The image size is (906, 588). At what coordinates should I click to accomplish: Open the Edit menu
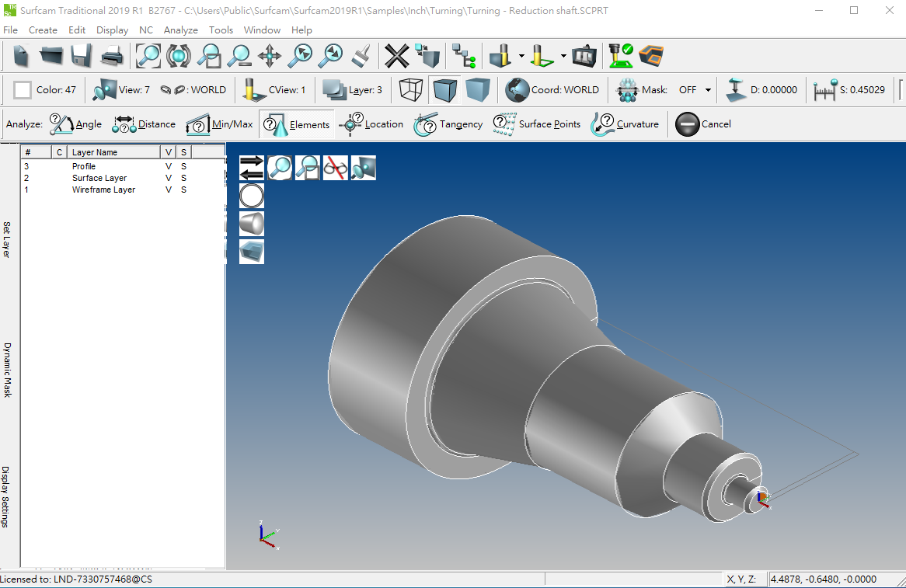click(76, 30)
